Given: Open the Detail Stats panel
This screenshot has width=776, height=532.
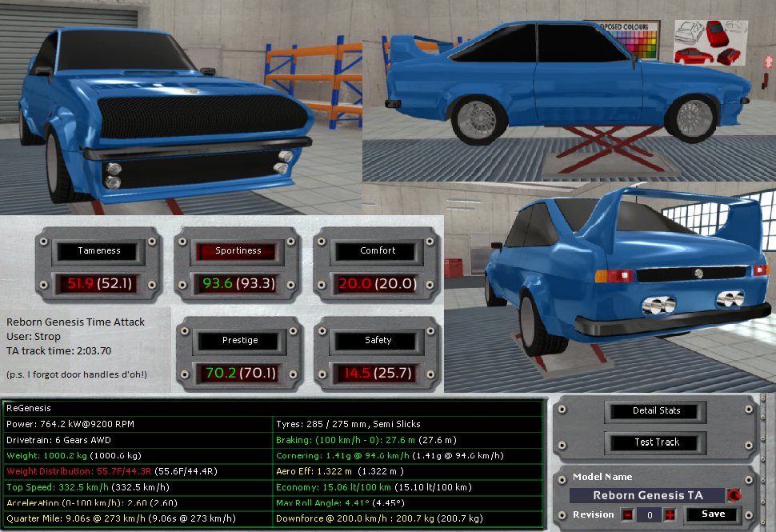Looking at the screenshot, I should pos(656,411).
